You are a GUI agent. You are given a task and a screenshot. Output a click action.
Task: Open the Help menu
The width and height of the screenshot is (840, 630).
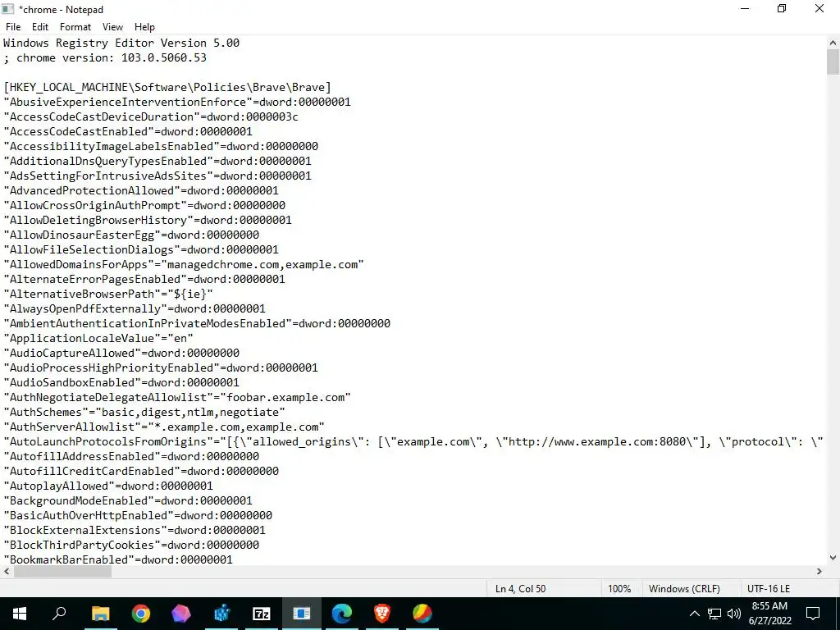pos(144,27)
